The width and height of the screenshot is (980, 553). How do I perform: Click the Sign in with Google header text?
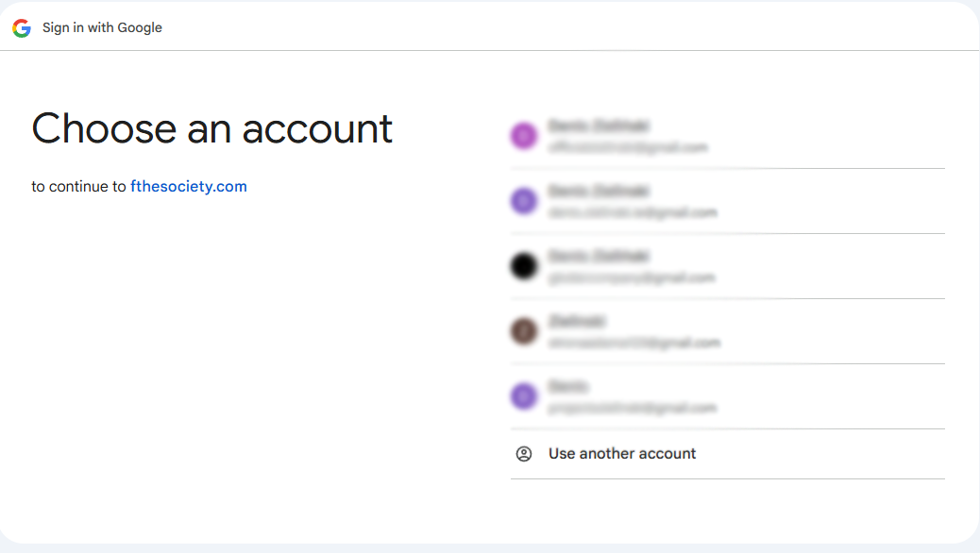point(103,27)
